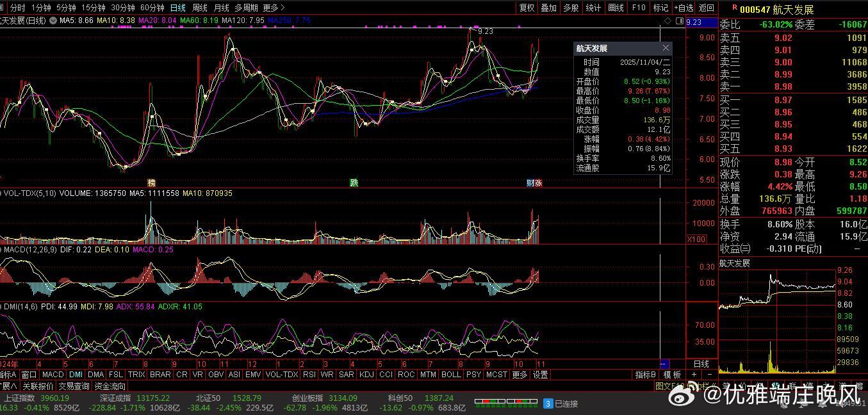Toggle 复权 price adjustment

coord(527,8)
